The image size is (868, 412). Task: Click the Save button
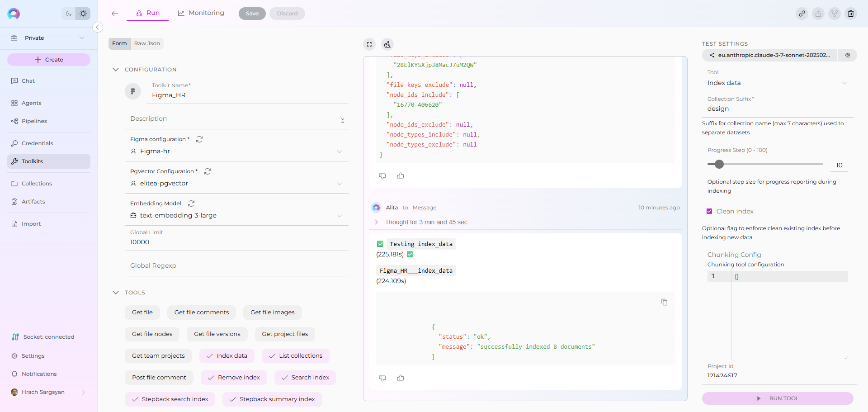point(252,14)
